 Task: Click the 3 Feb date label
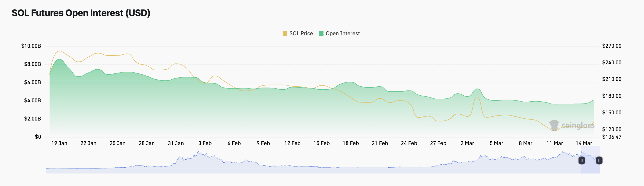coord(205,143)
